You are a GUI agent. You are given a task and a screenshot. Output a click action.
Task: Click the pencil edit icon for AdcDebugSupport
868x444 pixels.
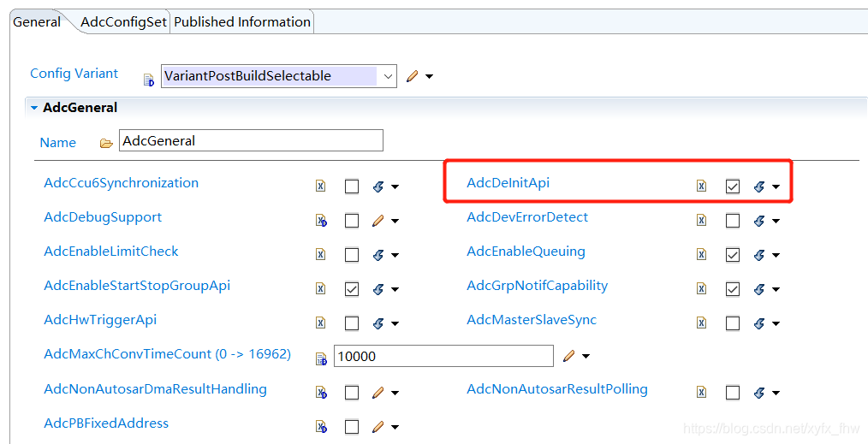coord(378,221)
